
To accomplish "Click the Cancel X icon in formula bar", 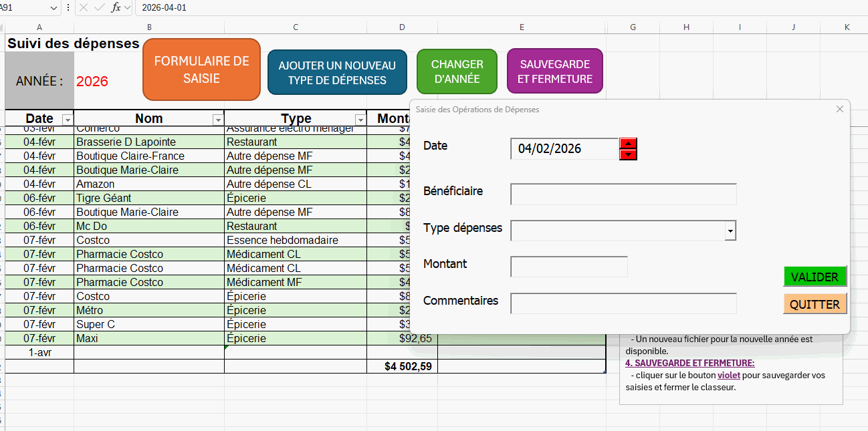I will [x=84, y=7].
